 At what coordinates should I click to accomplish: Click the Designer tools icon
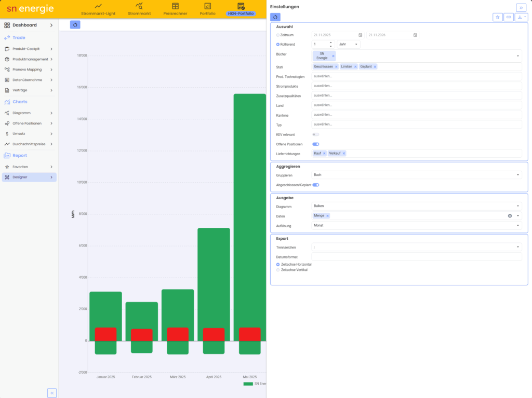click(x=7, y=177)
